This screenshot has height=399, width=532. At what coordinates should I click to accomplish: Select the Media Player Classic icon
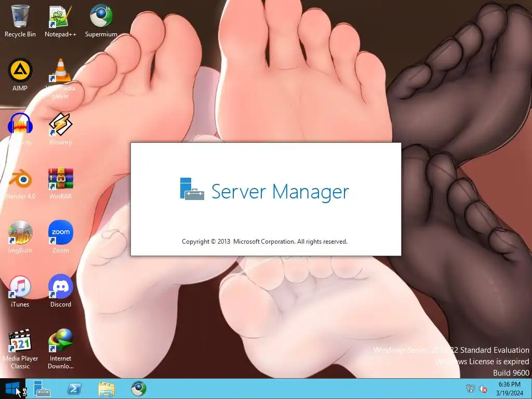(20, 340)
